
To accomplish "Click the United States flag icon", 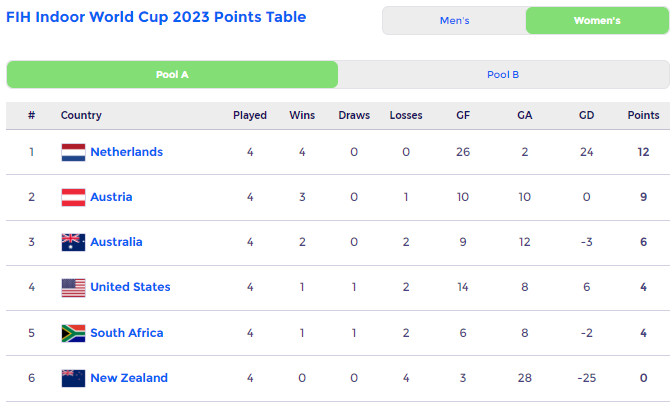I will click(x=73, y=288).
